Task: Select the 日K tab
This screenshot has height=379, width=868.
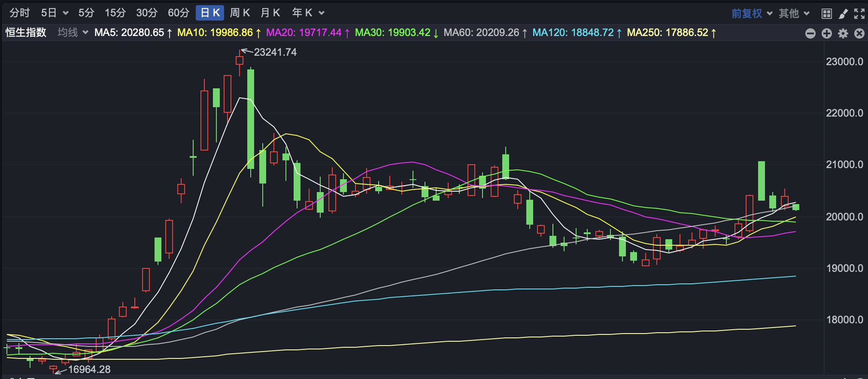Action: (x=210, y=13)
